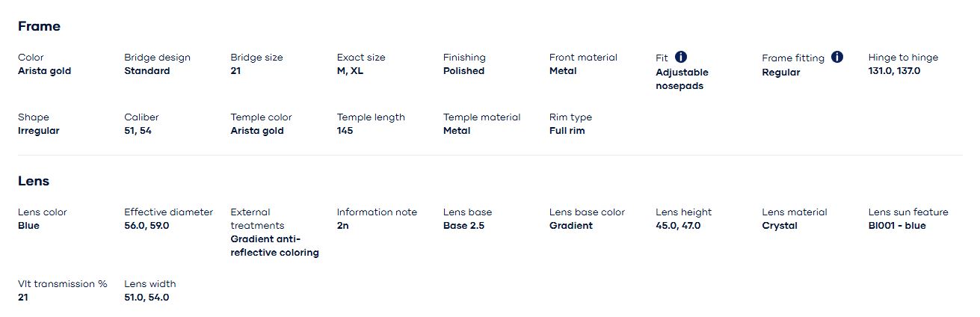Click the Bridge size value 21
Image resolution: width=980 pixels, height=317 pixels.
(237, 71)
